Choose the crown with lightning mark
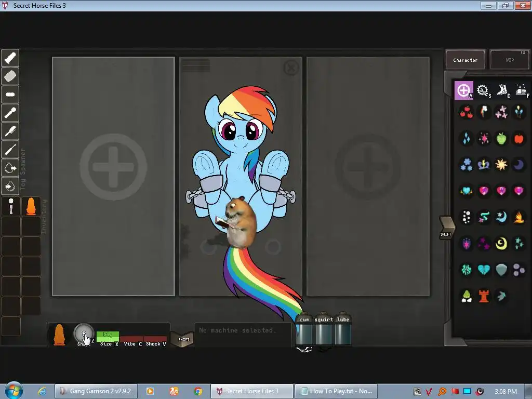The height and width of the screenshot is (399, 532). point(484,165)
